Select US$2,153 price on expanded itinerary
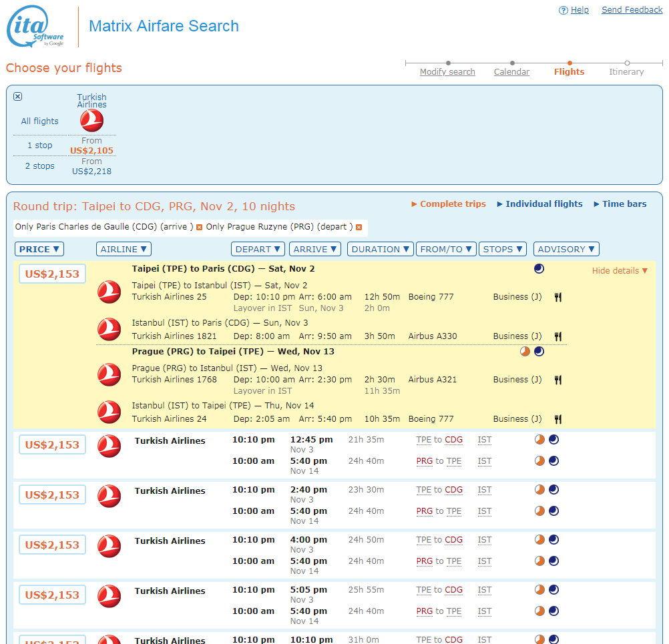Viewport: 669px width, 644px height. (x=52, y=274)
